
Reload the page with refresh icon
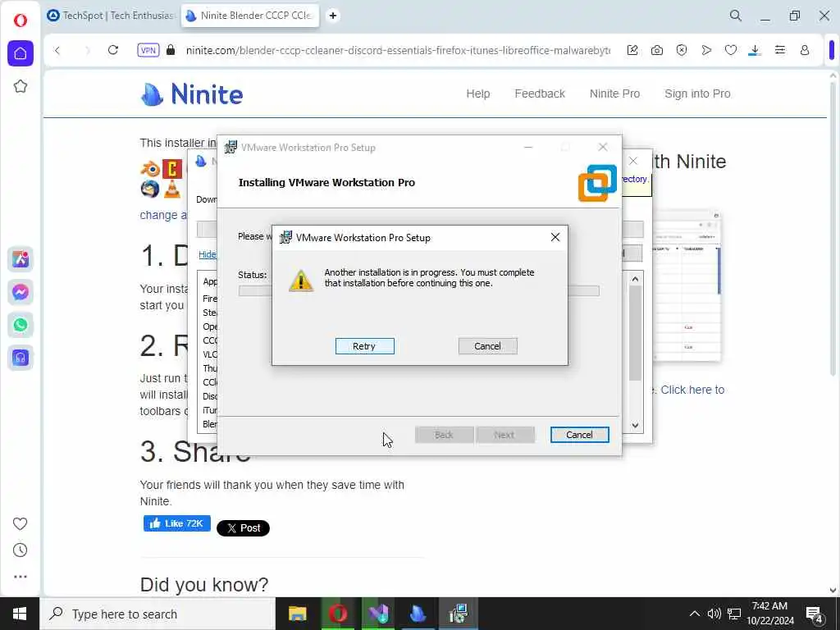pyautogui.click(x=113, y=50)
